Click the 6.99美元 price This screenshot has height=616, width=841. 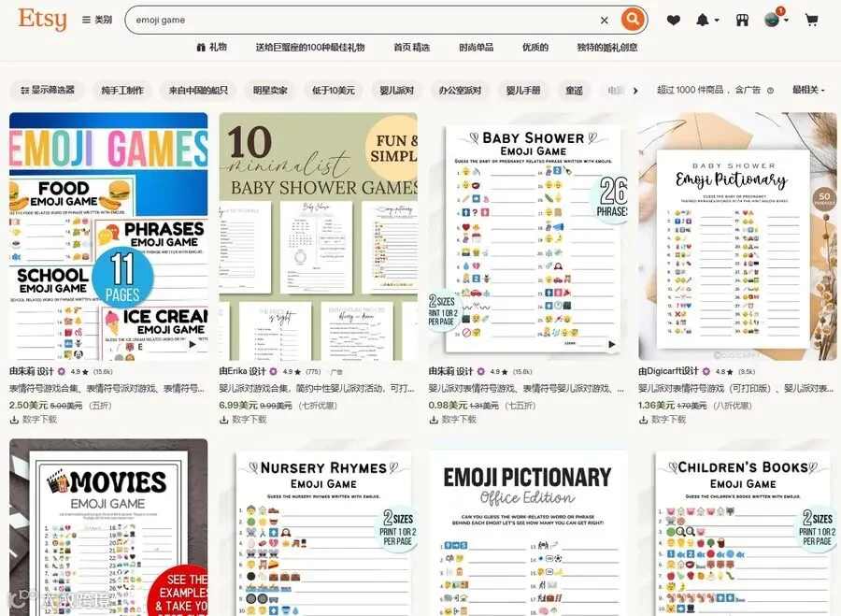[x=238, y=405]
